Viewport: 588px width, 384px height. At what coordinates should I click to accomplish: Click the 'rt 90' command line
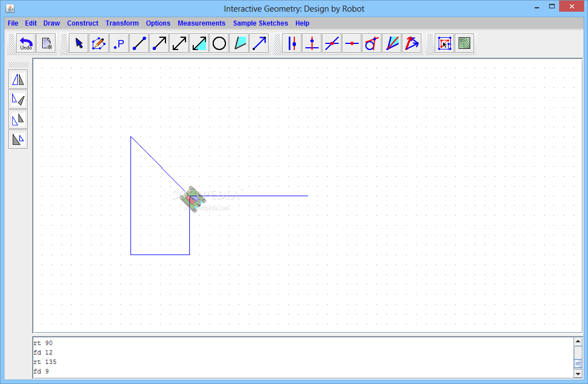(x=43, y=343)
